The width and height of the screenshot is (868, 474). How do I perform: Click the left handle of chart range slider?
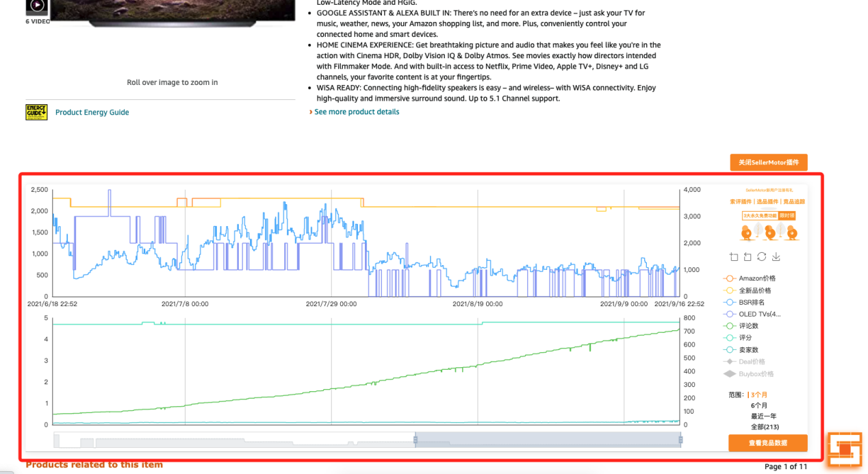click(415, 440)
